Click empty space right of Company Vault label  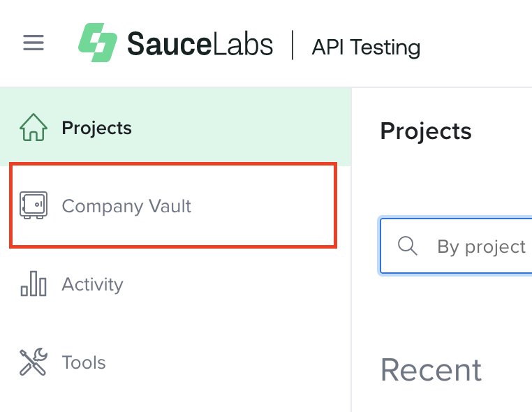265,206
